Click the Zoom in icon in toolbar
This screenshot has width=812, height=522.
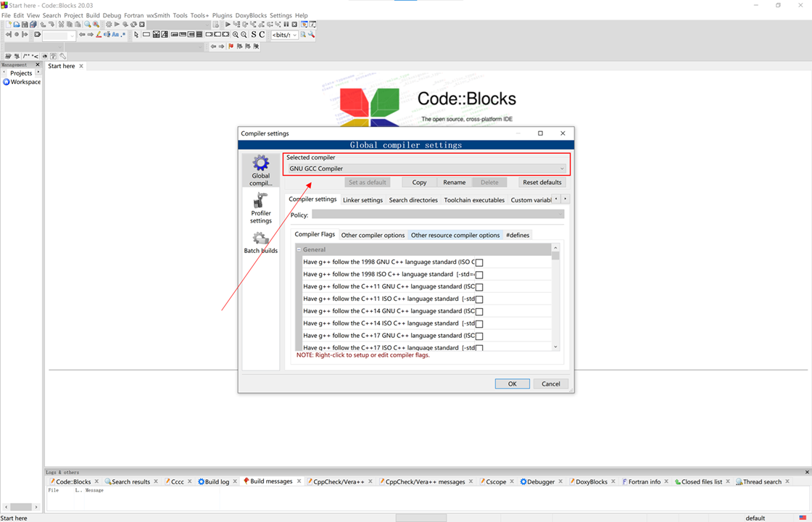[x=236, y=35]
